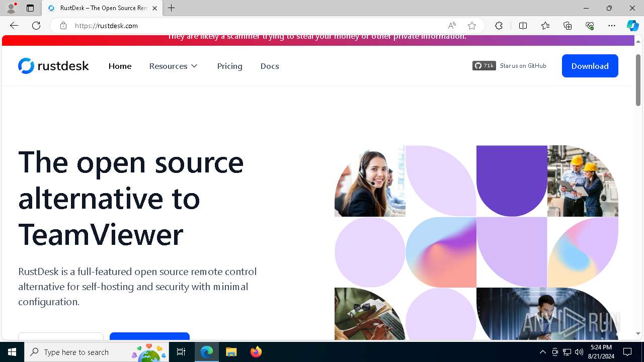Add this page to favorites with the star
The height and width of the screenshot is (362, 644).
[x=471, y=26]
